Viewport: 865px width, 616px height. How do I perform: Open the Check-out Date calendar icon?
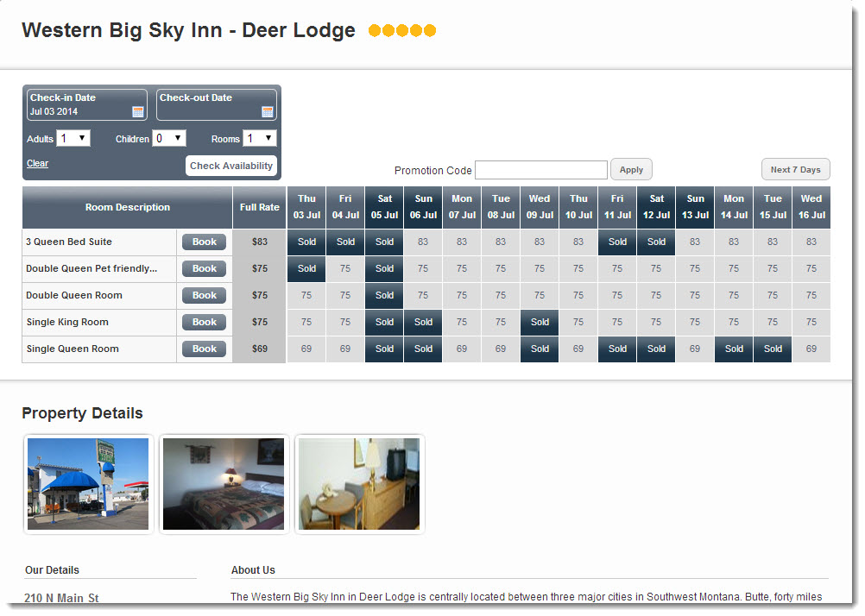[268, 112]
